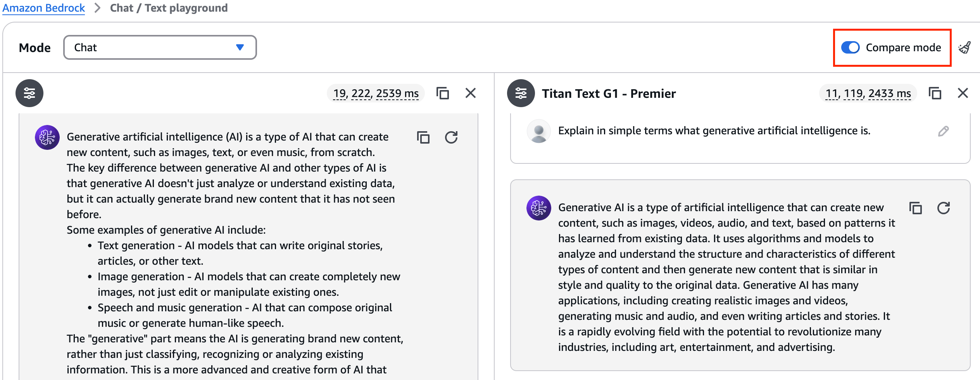Copy Titan panel using header copy icon
The image size is (980, 380).
pyautogui.click(x=935, y=93)
